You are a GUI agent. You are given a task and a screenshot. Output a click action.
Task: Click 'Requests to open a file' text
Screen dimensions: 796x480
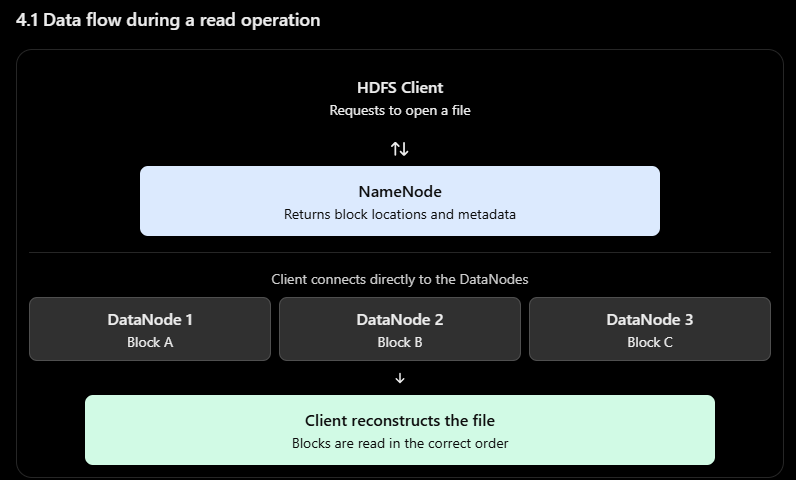400,111
